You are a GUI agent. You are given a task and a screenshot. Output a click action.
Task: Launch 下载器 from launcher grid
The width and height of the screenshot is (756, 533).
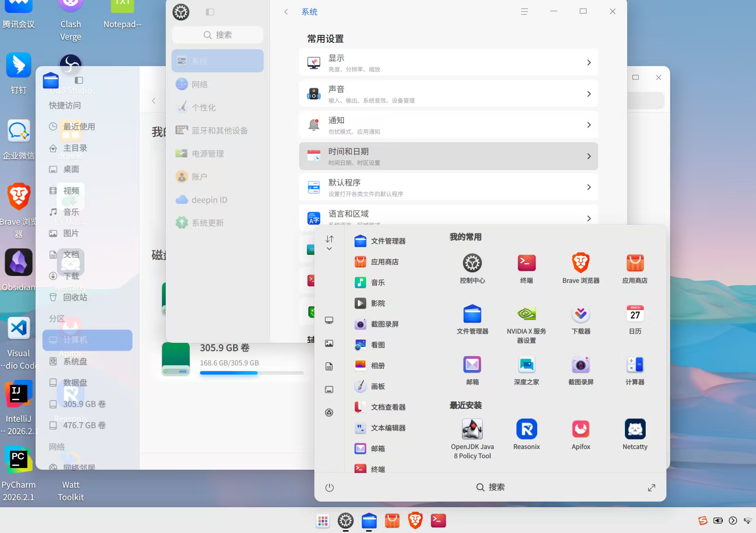tap(581, 319)
